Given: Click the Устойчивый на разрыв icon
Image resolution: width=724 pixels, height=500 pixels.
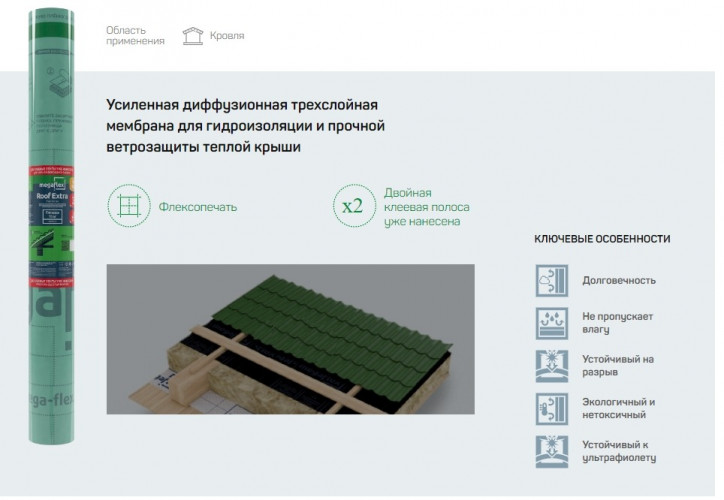Looking at the screenshot, I should click(552, 366).
